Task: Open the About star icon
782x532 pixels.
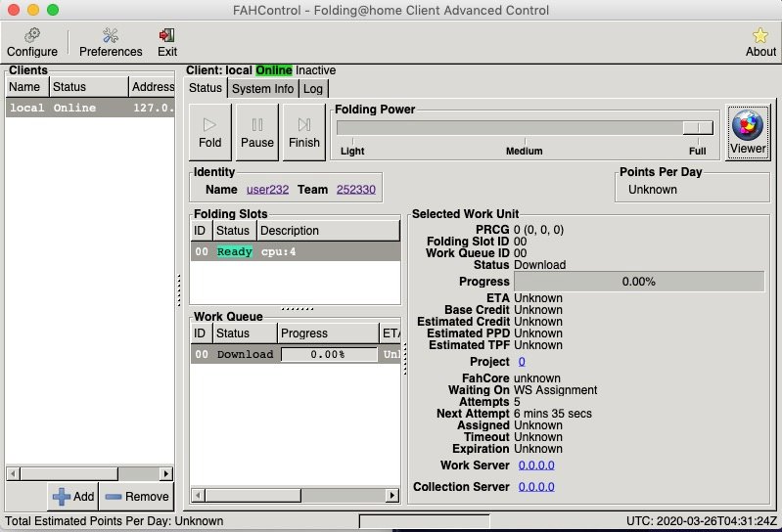Action: (760, 42)
